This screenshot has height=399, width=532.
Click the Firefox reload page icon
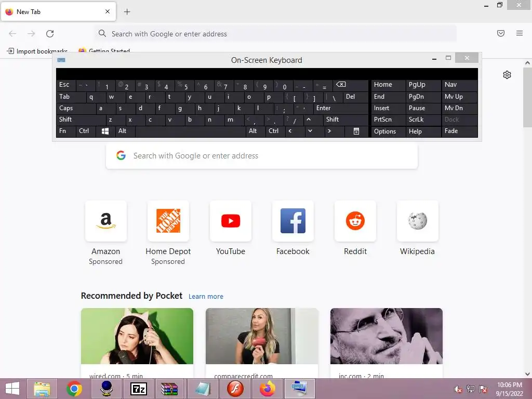pos(50,34)
